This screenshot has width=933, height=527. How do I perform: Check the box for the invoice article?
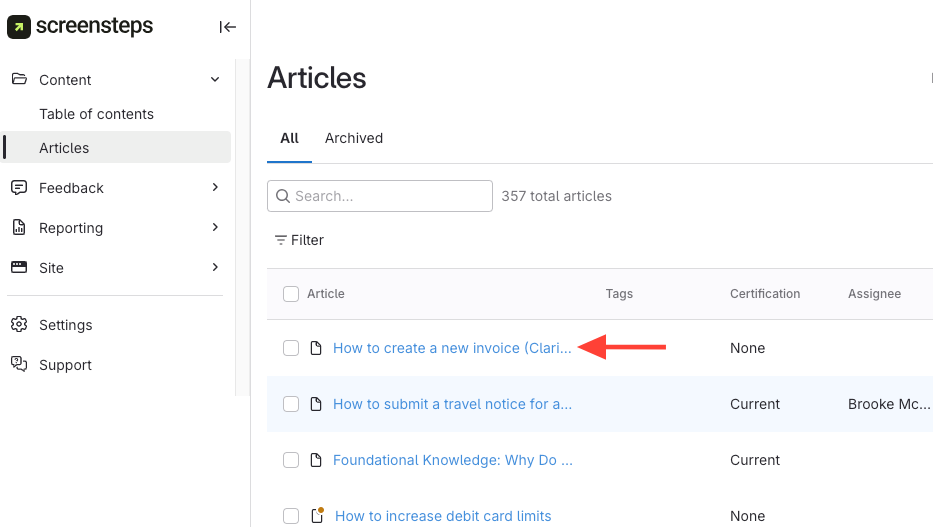click(x=291, y=348)
